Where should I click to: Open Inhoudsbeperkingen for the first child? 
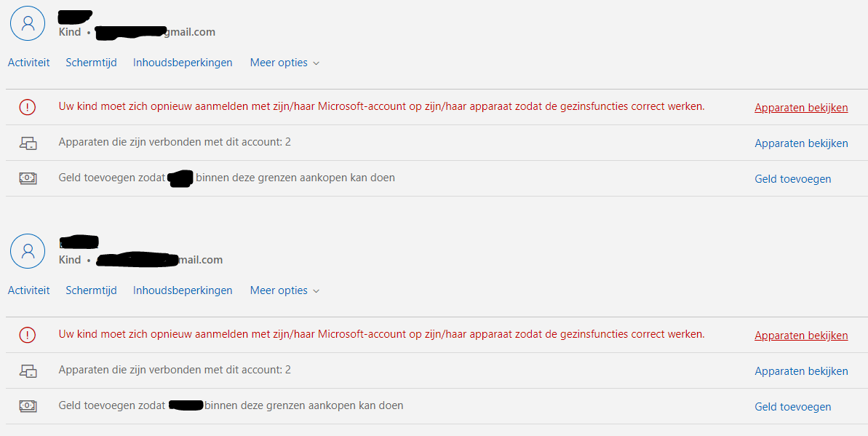click(183, 63)
